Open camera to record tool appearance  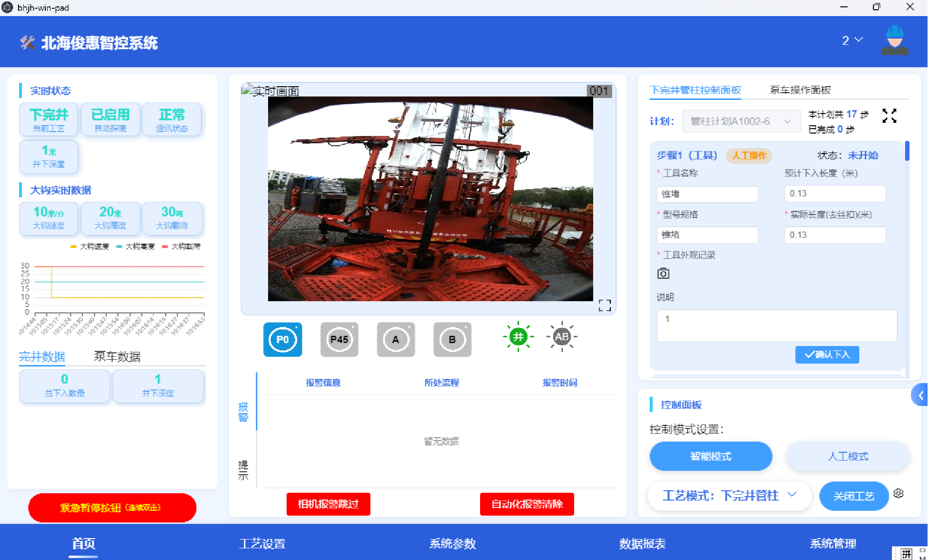tap(663, 273)
